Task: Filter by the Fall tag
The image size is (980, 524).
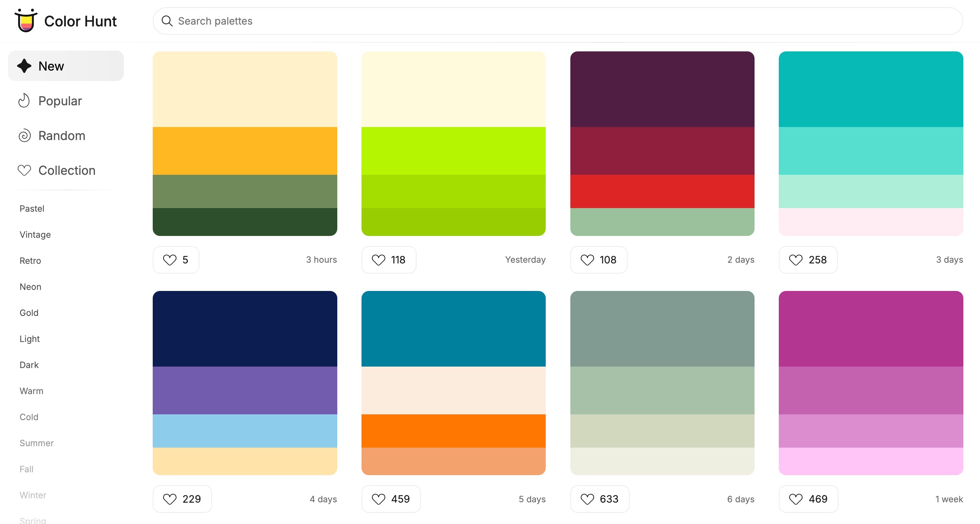Action: pyautogui.click(x=27, y=469)
